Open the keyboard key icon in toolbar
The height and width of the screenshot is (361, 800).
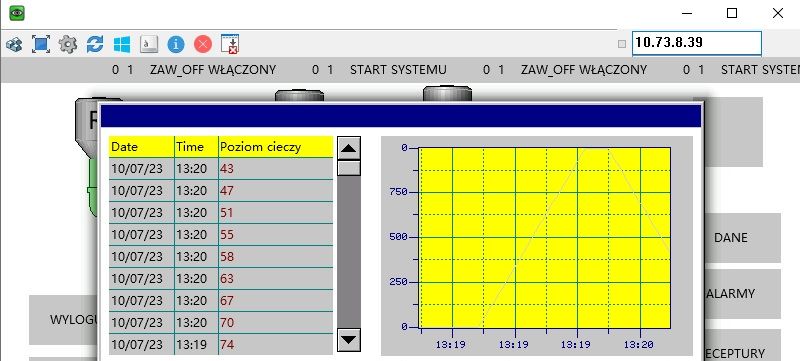pyautogui.click(x=149, y=44)
